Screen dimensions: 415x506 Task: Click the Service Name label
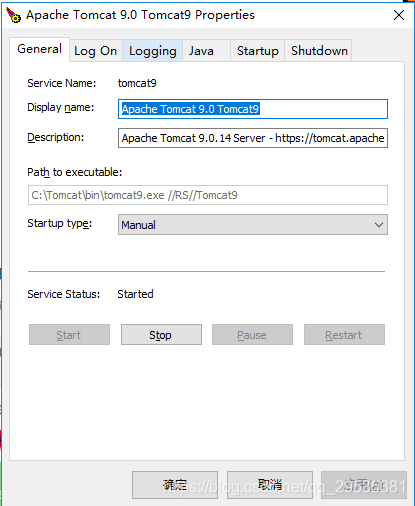[x=62, y=83]
